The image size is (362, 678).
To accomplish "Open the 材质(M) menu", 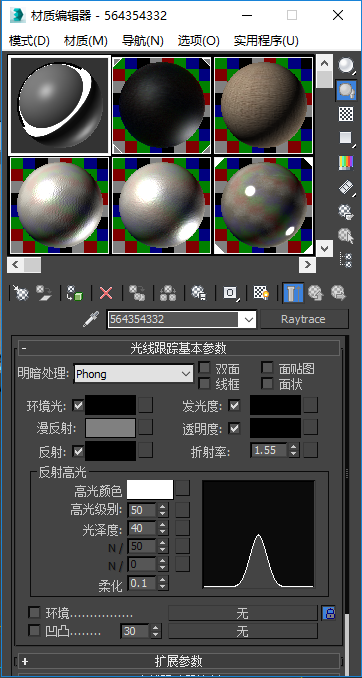I will (x=86, y=41).
